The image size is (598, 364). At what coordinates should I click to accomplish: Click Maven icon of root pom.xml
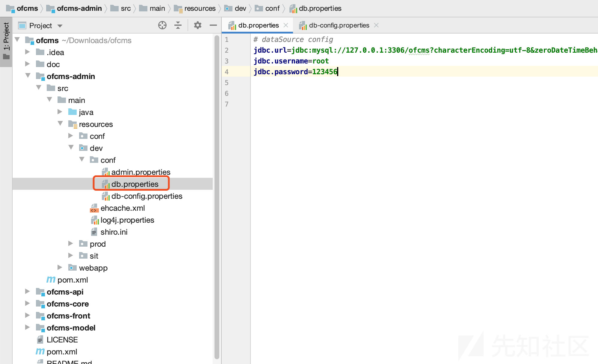click(40, 351)
